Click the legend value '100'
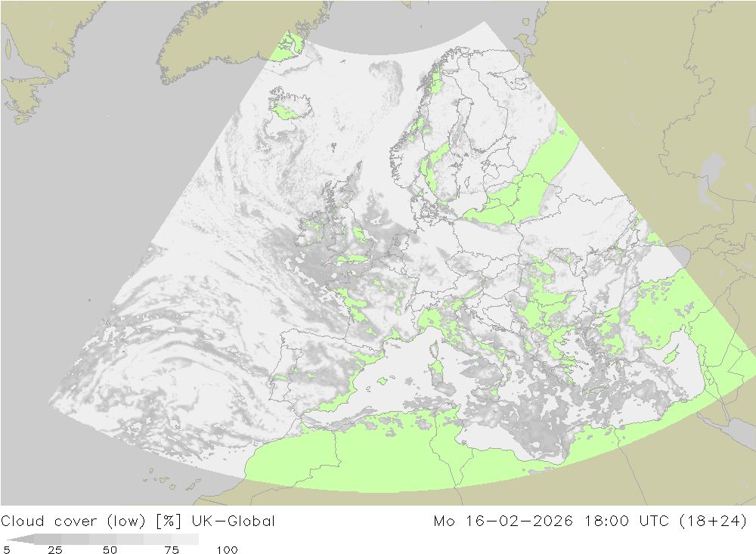Viewport: 756px width, 554px height. pos(227,549)
